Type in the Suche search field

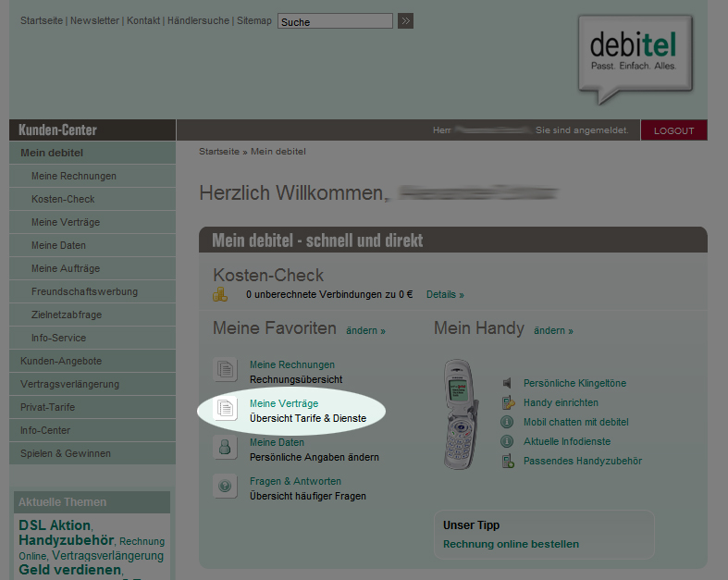click(335, 21)
